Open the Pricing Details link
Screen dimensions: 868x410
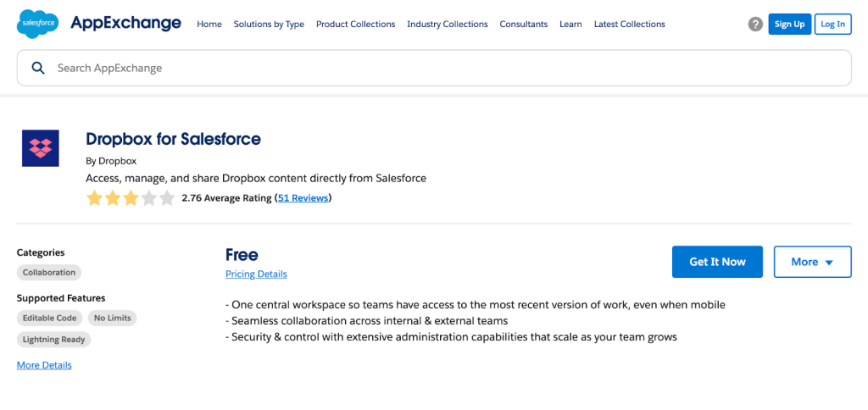coord(256,274)
